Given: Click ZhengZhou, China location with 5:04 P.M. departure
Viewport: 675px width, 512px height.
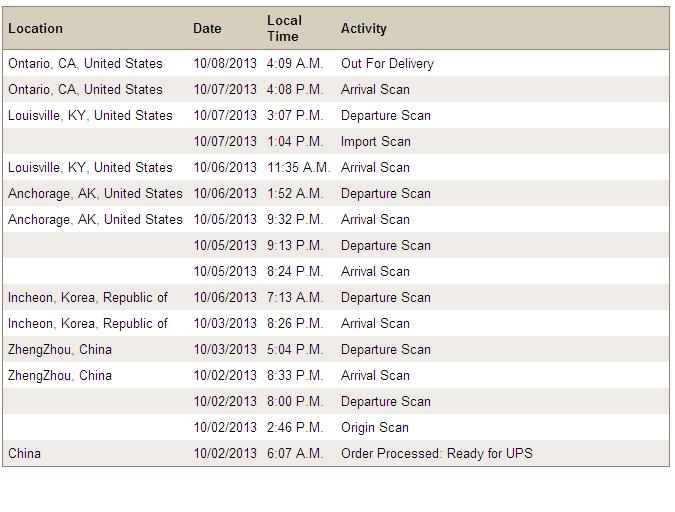Looking at the screenshot, I should coord(60,350).
